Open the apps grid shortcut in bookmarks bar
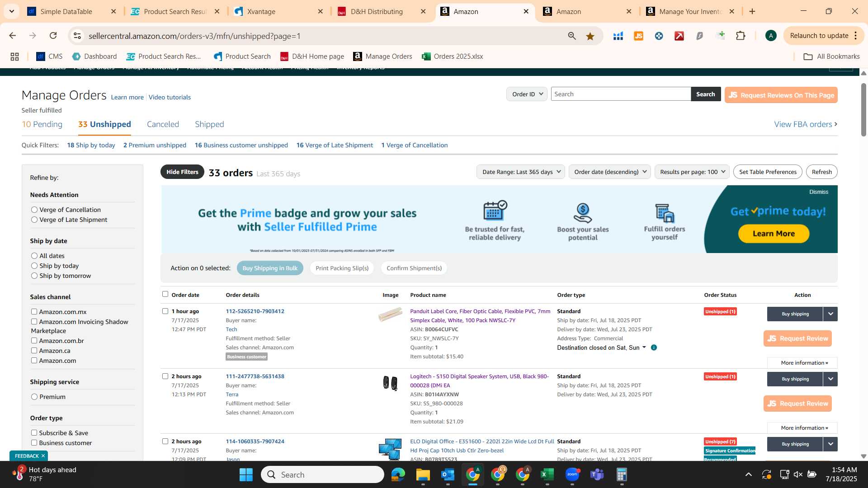This screenshot has width=868, height=488. click(14, 56)
